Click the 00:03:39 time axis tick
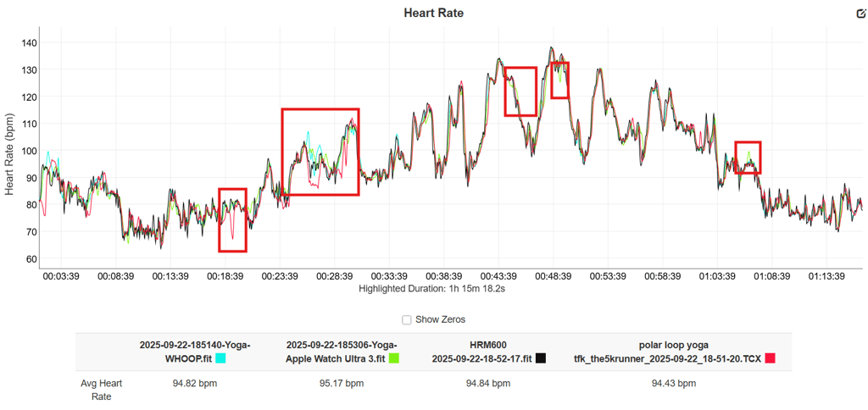868x410 pixels. (x=62, y=276)
